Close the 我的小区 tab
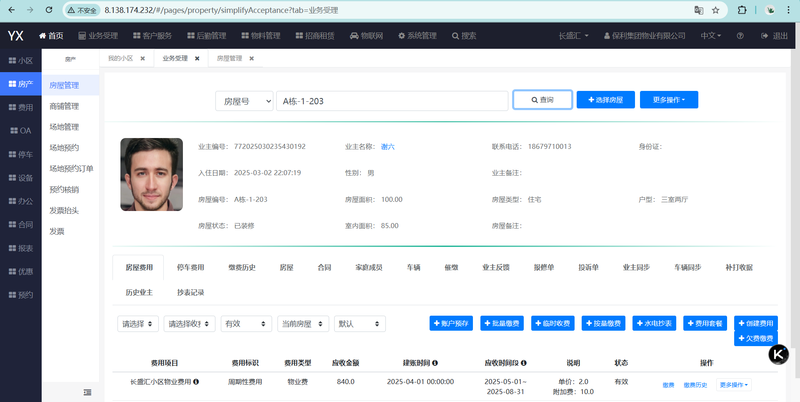Image resolution: width=800 pixels, height=402 pixels. click(x=142, y=59)
